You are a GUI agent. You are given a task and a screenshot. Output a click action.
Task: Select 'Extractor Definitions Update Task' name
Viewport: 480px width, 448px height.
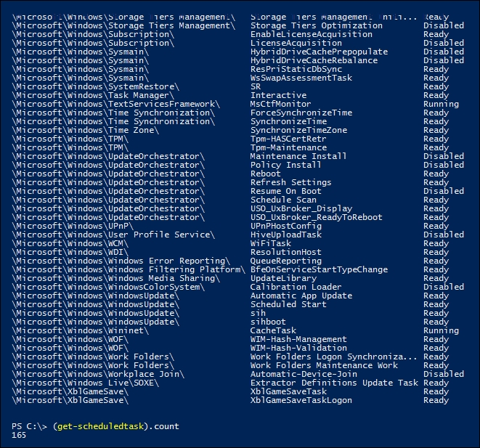click(334, 383)
